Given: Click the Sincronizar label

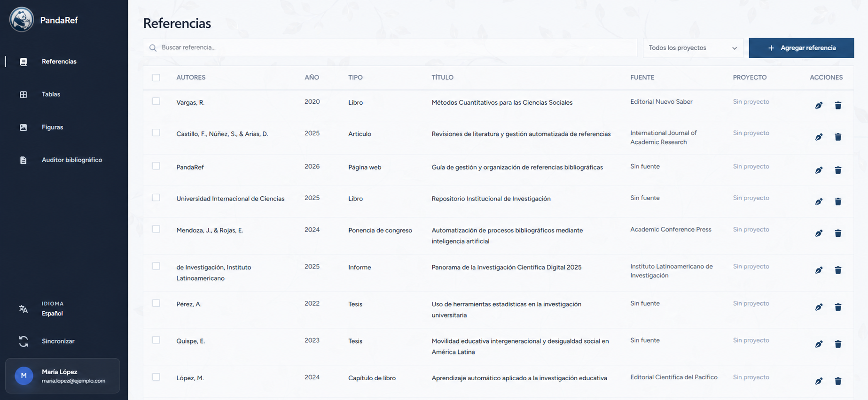Looking at the screenshot, I should (x=58, y=341).
